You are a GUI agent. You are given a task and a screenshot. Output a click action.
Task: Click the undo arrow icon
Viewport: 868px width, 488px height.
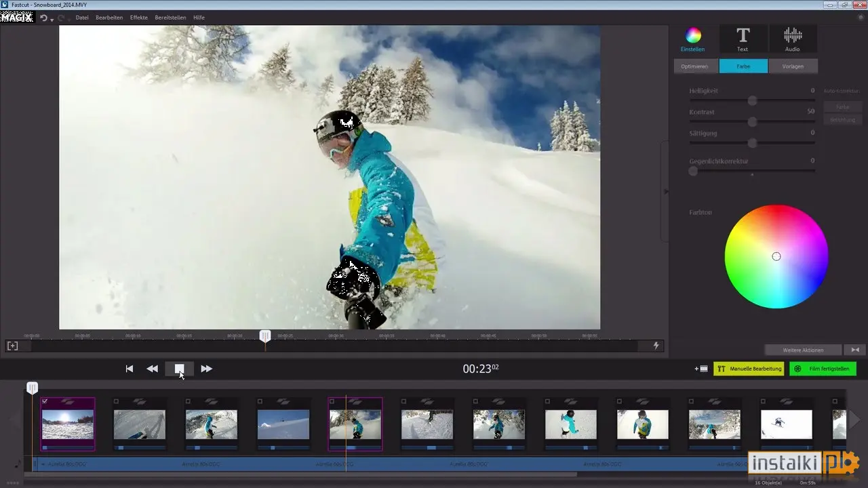43,18
